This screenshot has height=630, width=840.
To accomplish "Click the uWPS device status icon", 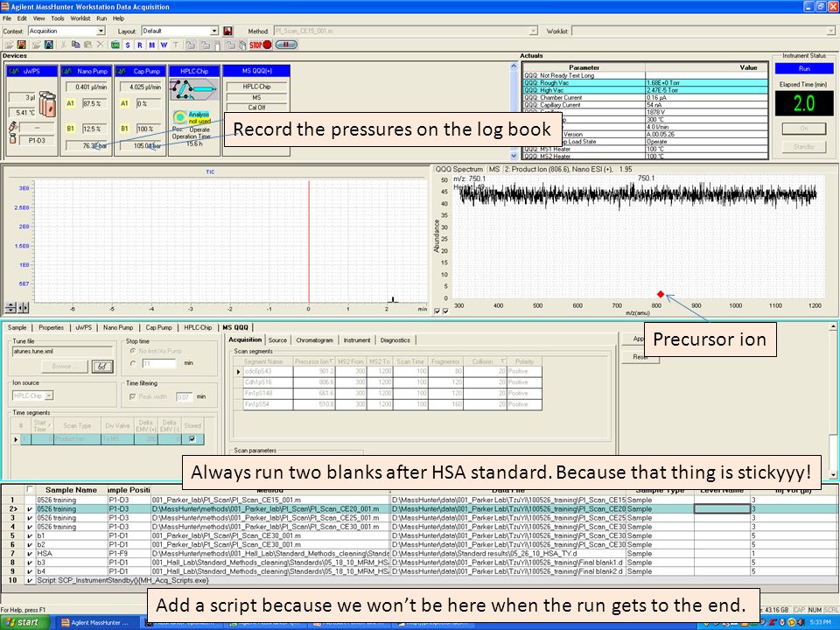I will (15, 71).
